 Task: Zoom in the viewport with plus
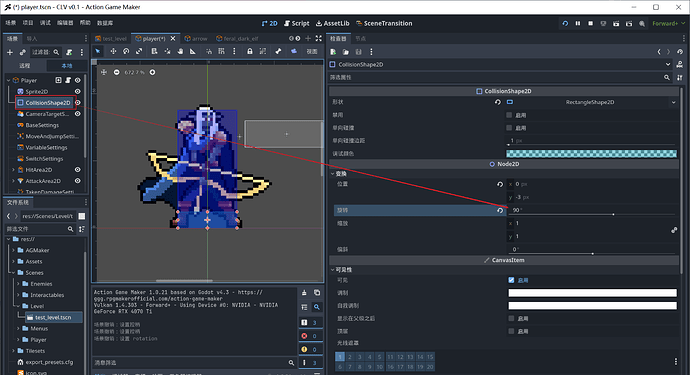tap(152, 72)
